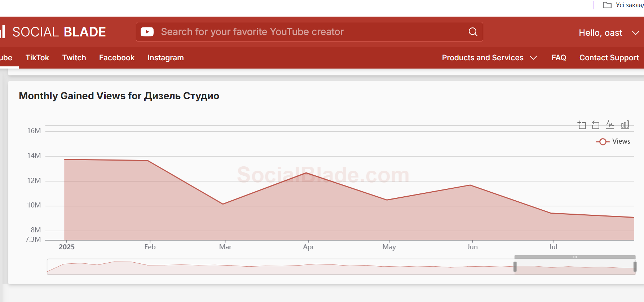This screenshot has height=302, width=644.
Task: Open the Twitch tab
Action: 74,58
